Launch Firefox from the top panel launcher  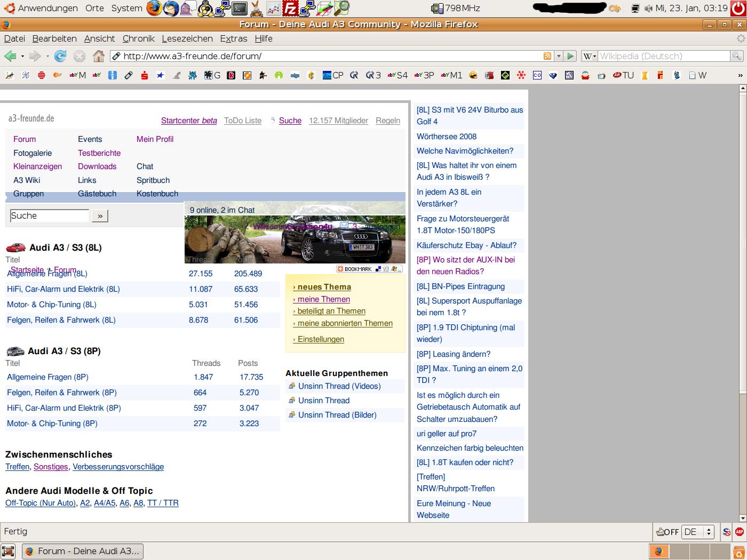coord(154,8)
